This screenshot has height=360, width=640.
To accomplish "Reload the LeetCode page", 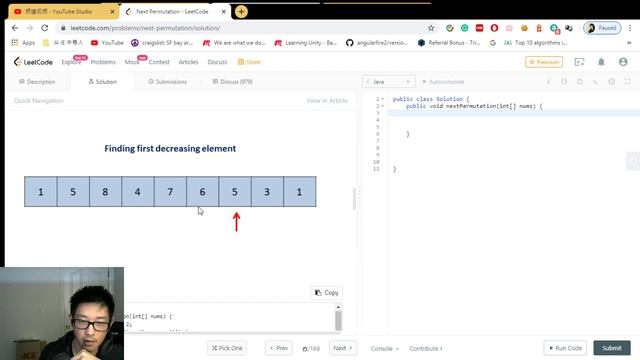I will click(44, 28).
